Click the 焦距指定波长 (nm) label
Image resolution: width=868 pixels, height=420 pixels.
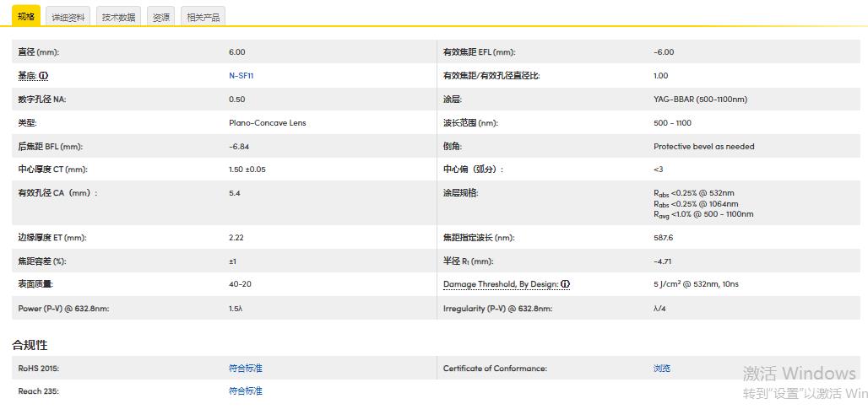pos(478,238)
